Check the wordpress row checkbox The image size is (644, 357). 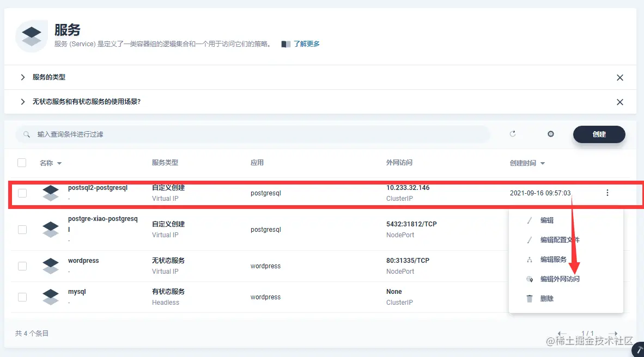[x=22, y=266]
